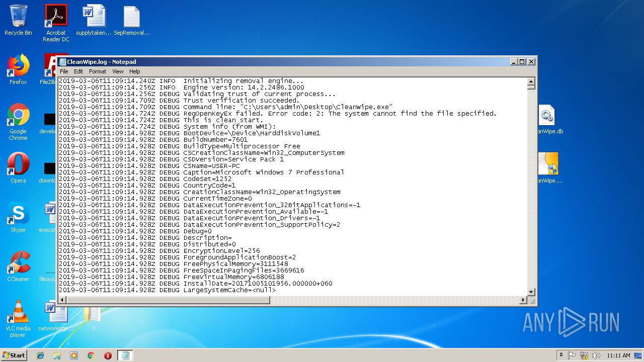Click the 'CodeSet=1252' line

(145, 179)
